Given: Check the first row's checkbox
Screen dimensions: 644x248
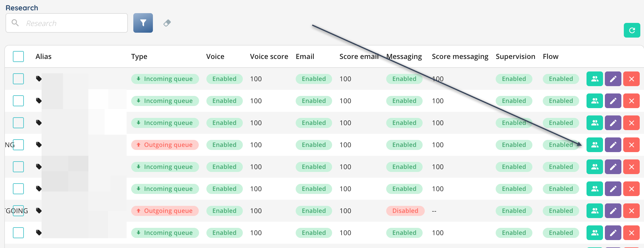Looking at the screenshot, I should (18, 79).
